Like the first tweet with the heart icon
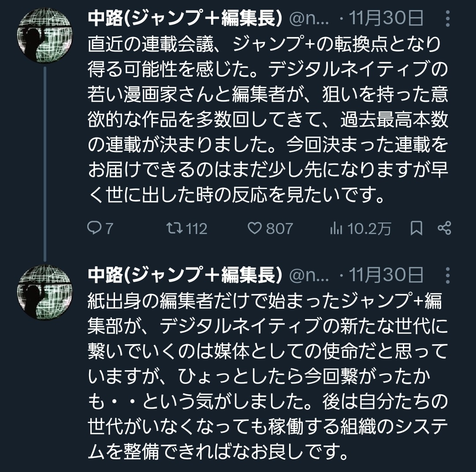The image size is (476, 472). pos(255,228)
